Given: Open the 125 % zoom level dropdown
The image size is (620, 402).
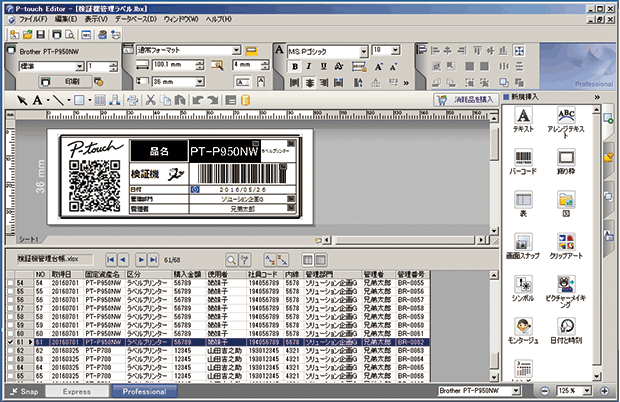Looking at the screenshot, I should [586, 391].
